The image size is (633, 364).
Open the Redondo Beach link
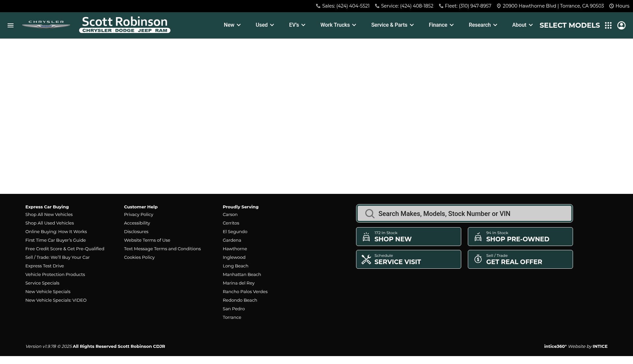[240, 300]
